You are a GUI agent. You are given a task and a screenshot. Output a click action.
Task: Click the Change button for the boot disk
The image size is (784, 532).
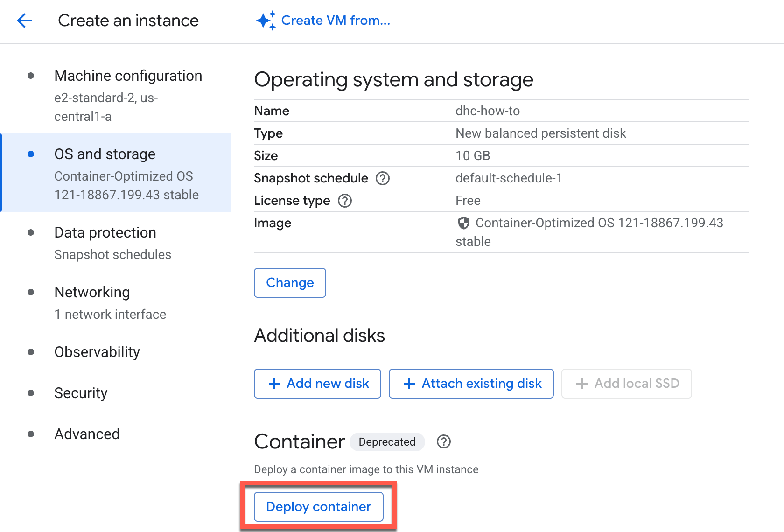[x=289, y=282]
